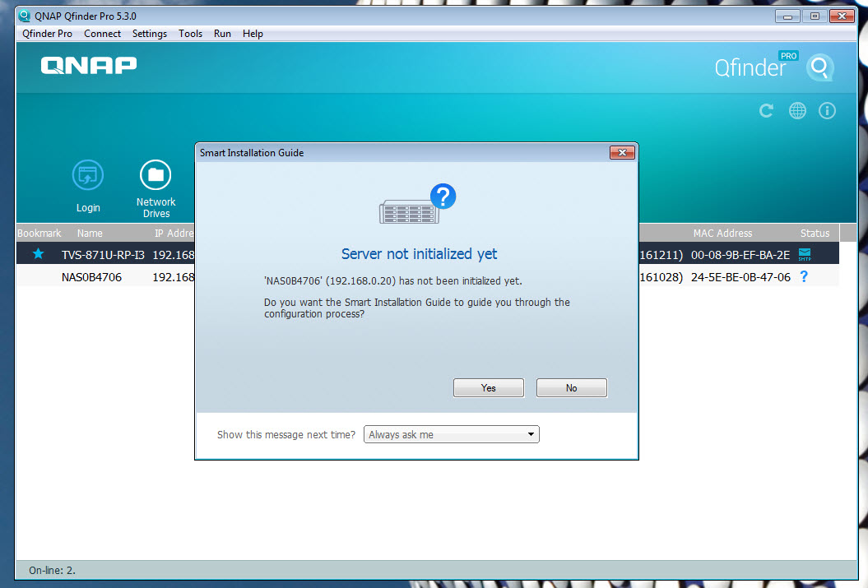Sort by the MAC Address column header
Screen dimensions: 868x588
pyautogui.click(x=722, y=233)
